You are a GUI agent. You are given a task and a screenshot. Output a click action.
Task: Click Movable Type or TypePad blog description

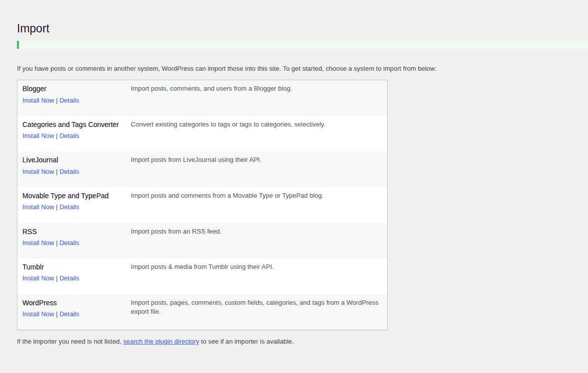(227, 196)
